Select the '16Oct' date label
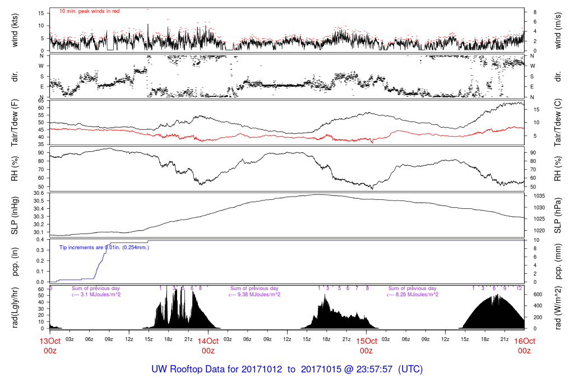 [x=525, y=341]
